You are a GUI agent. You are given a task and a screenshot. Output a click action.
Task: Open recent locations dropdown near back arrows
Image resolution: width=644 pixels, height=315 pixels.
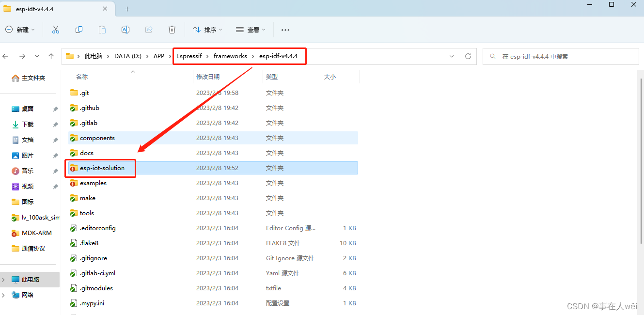coord(37,56)
